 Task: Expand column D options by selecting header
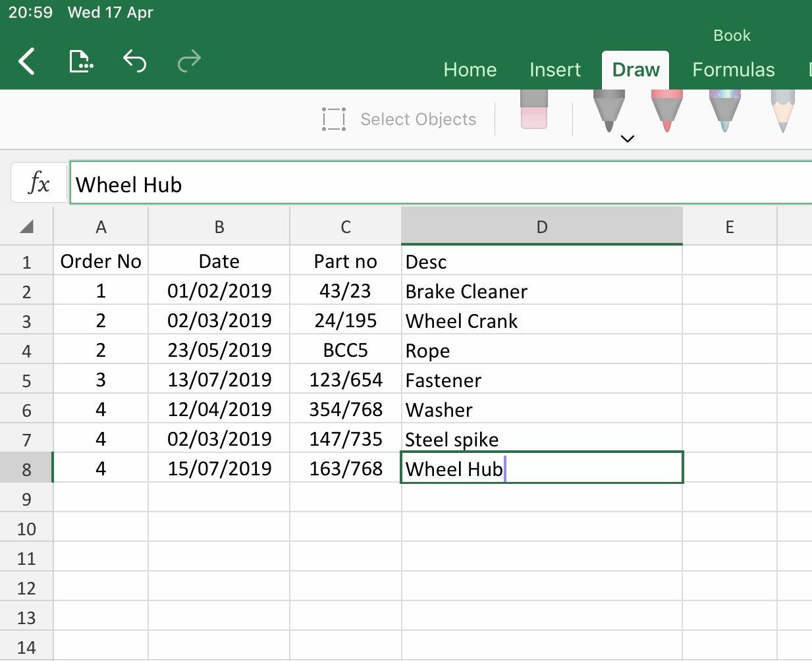541,226
